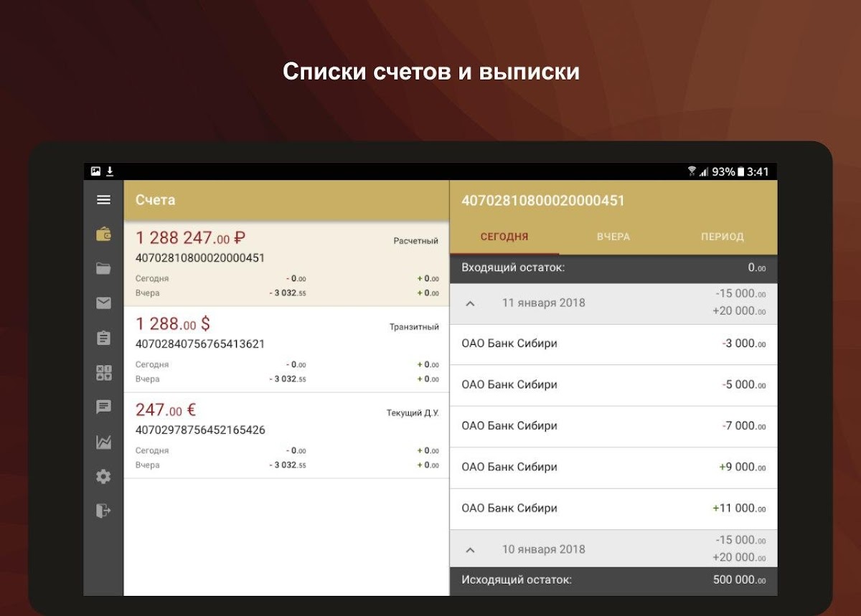Open settings gear icon in sidebar

click(x=103, y=477)
